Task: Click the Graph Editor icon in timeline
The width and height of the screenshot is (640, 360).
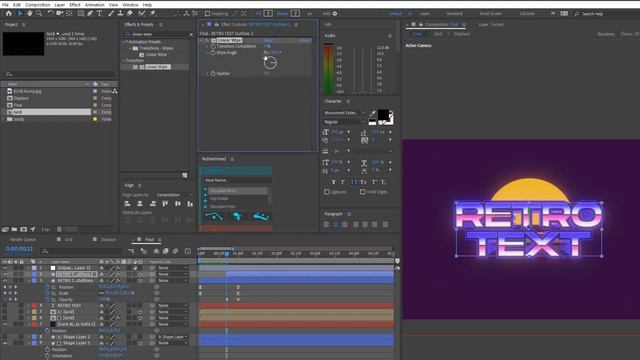Action: [x=187, y=251]
